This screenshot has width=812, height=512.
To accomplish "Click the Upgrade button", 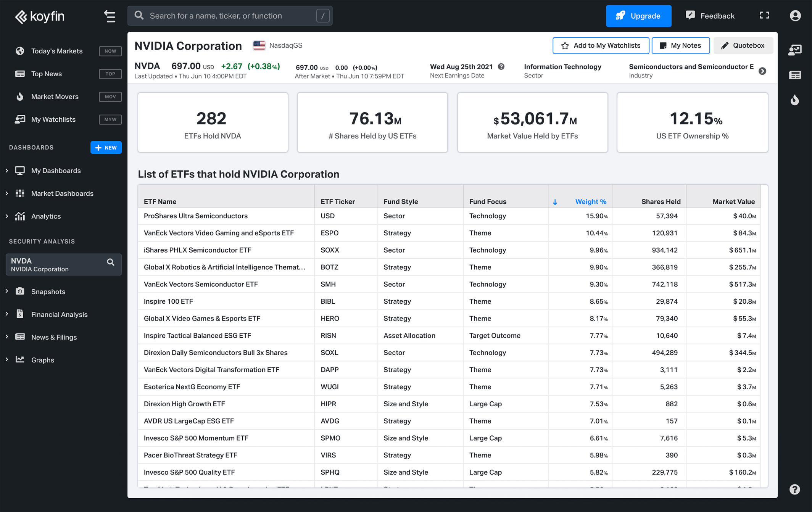I will coord(638,16).
